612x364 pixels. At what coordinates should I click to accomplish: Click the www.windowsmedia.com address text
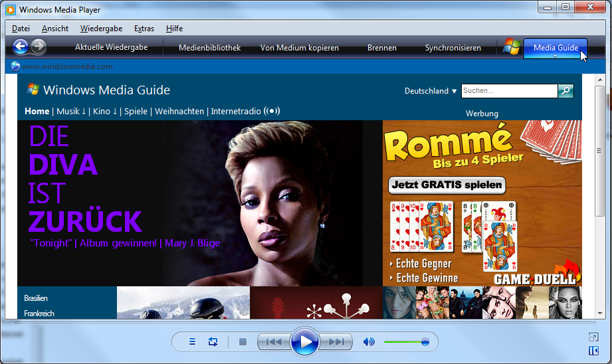point(67,66)
